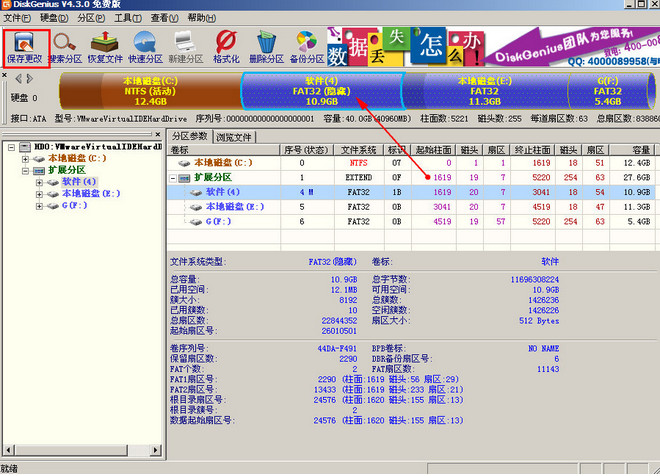Click the 删除分区 delete partition icon
The height and width of the screenshot is (476, 660).
[266, 48]
